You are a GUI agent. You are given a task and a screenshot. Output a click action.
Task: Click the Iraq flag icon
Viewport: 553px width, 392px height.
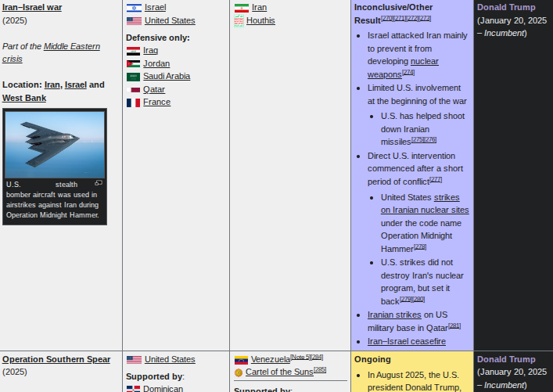[133, 51]
